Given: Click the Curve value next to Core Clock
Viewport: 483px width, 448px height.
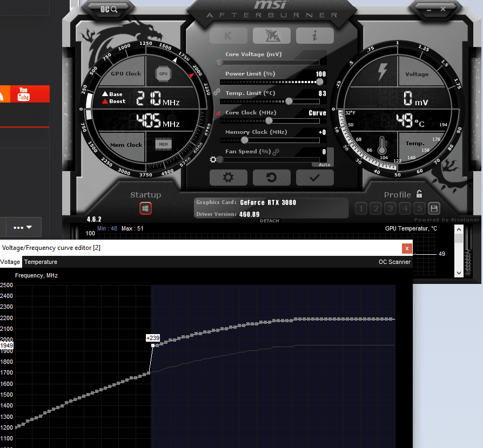Looking at the screenshot, I should point(317,113).
